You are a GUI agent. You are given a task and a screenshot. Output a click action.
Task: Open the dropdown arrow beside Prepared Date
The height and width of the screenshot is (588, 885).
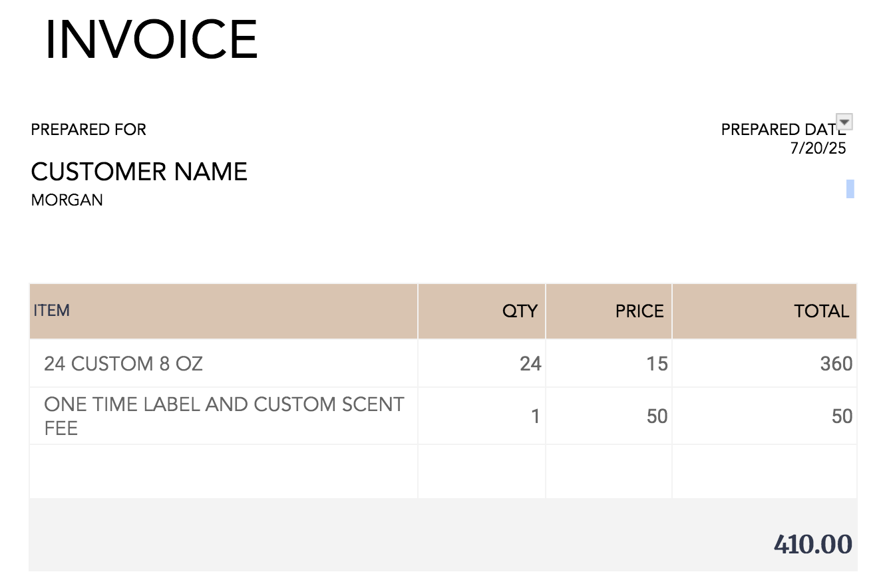point(844,122)
